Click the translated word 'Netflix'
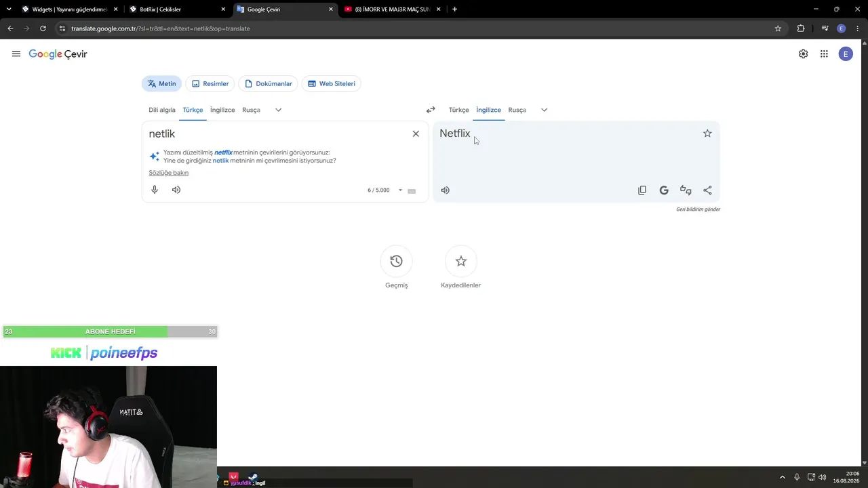This screenshot has height=488, width=868. (x=454, y=134)
